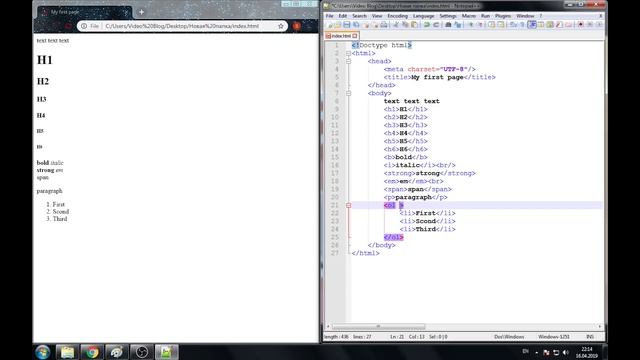Switch to Notepad++ from the taskbar
640x360 pixels.
click(166, 352)
